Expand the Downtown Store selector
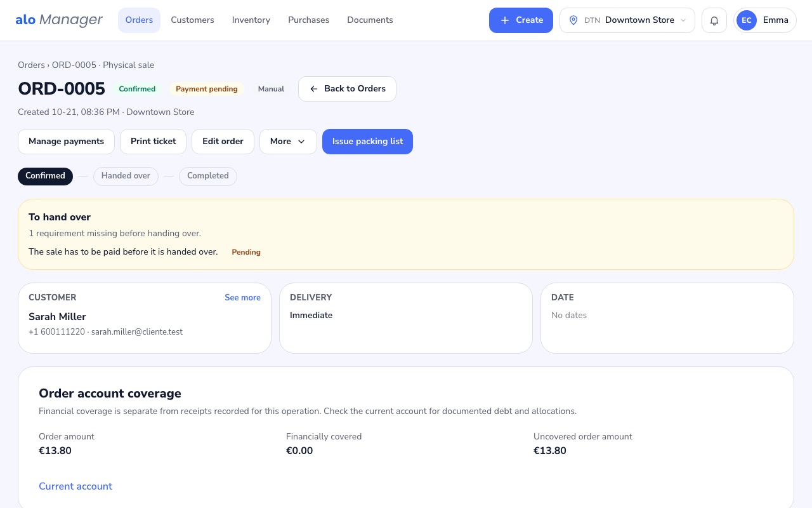Image resolution: width=812 pixels, height=508 pixels. [627, 20]
